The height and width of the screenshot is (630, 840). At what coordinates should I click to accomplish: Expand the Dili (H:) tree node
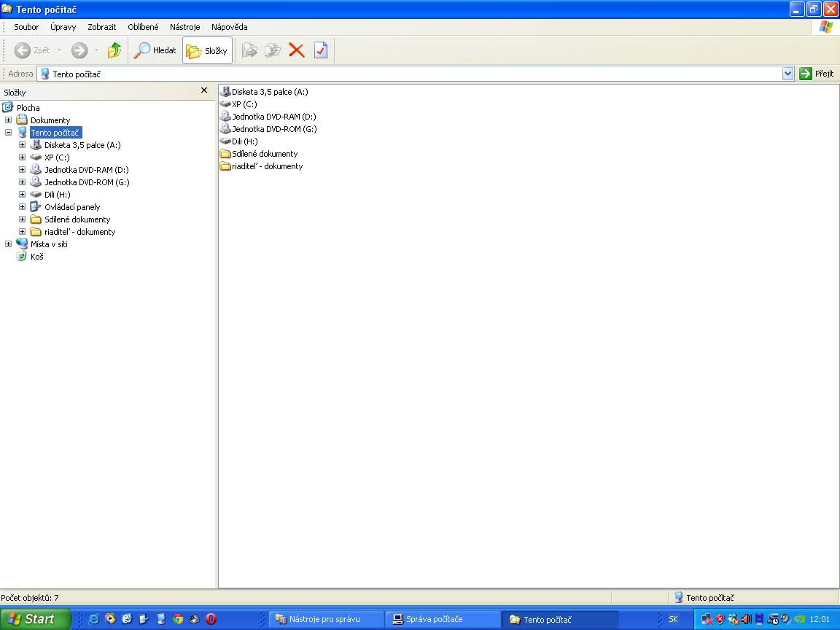click(x=22, y=194)
